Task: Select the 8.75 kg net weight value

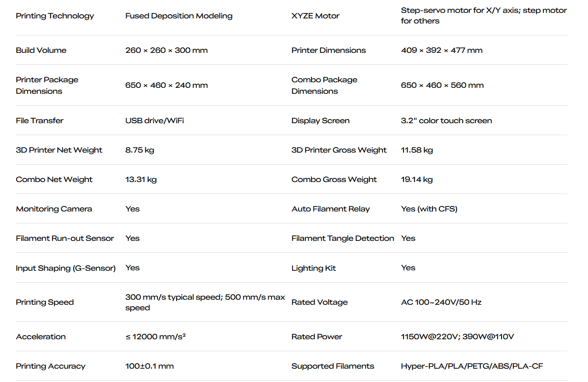Action: 139,150
